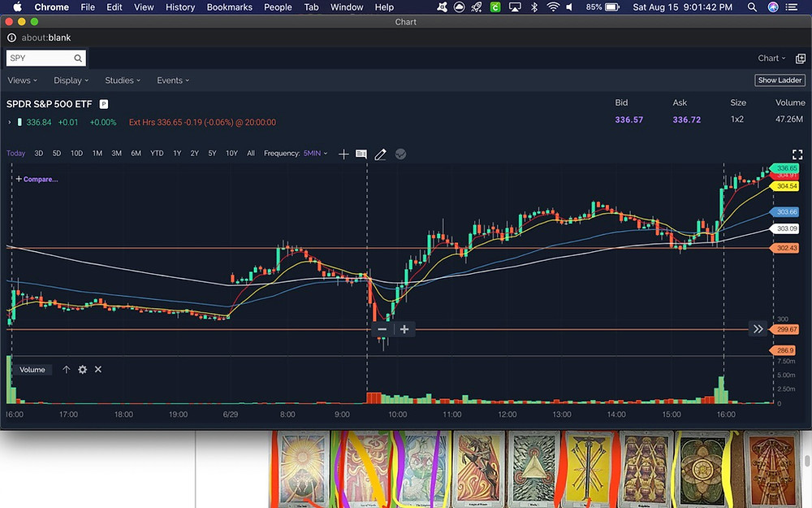Click the Compare... link on the chart
The width and height of the screenshot is (812, 508).
coord(37,180)
